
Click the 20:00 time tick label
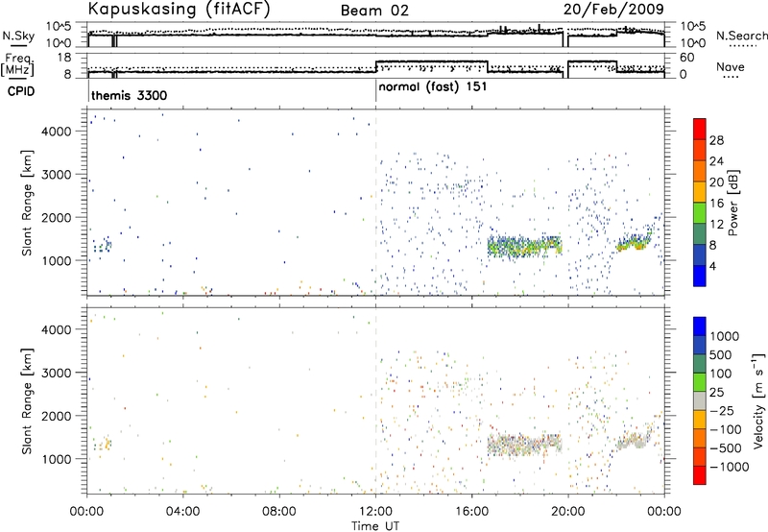(x=568, y=512)
